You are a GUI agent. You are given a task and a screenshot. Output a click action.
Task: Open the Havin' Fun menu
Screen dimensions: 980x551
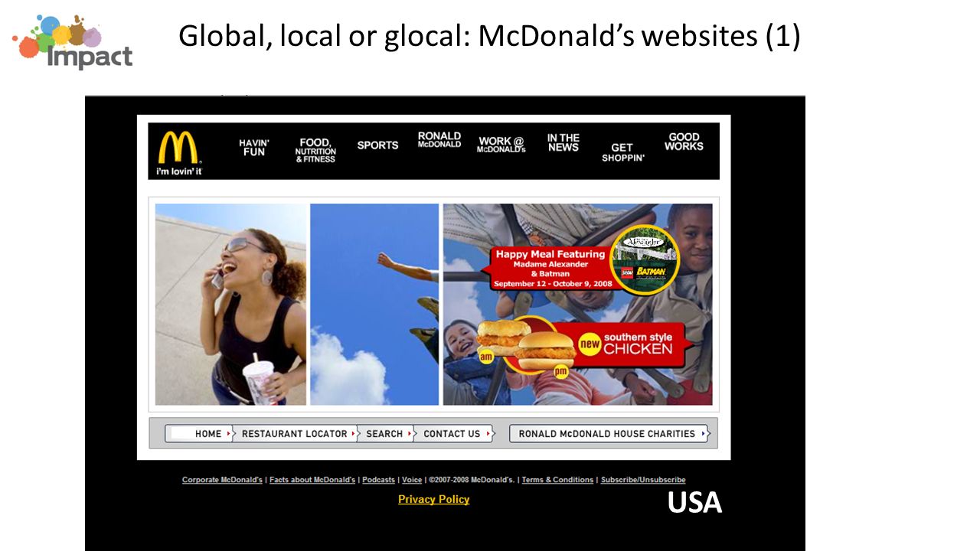254,147
